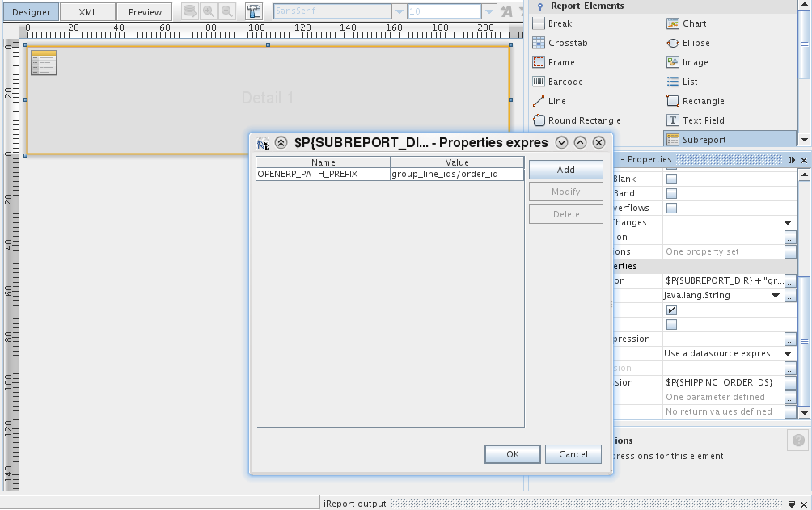Confirm dialog with OK button
Image resolution: width=812 pixels, height=510 pixels.
tap(513, 454)
